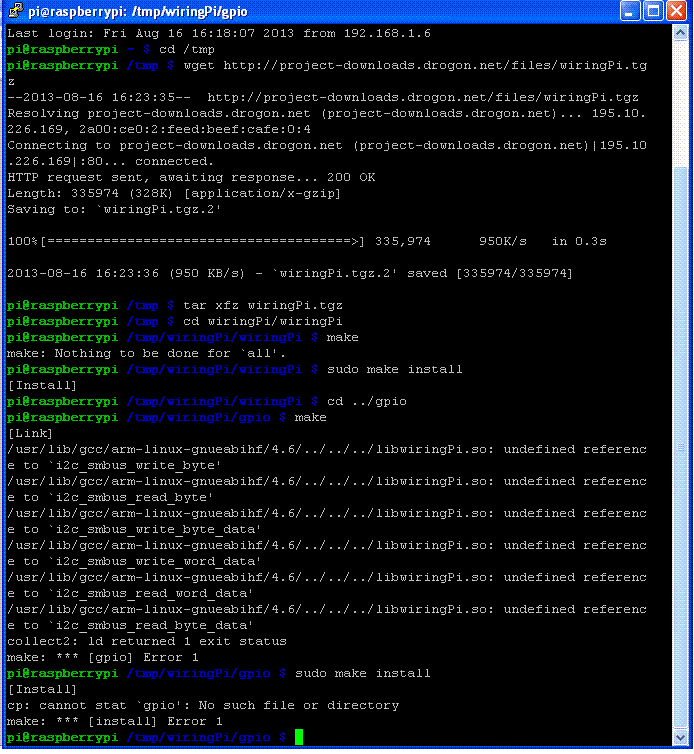Image resolution: width=694 pixels, height=754 pixels.
Task: Click the '2013-08-16 16:23:36 (950 KB/s)' saved line
Action: point(290,274)
